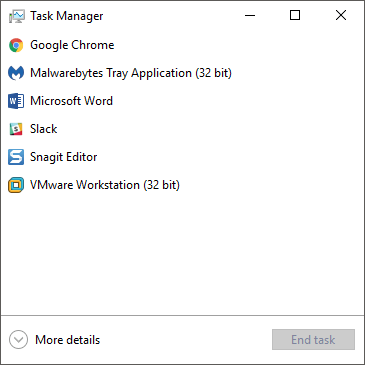Click the Google Chrome icon
365x365 pixels.
[16, 45]
